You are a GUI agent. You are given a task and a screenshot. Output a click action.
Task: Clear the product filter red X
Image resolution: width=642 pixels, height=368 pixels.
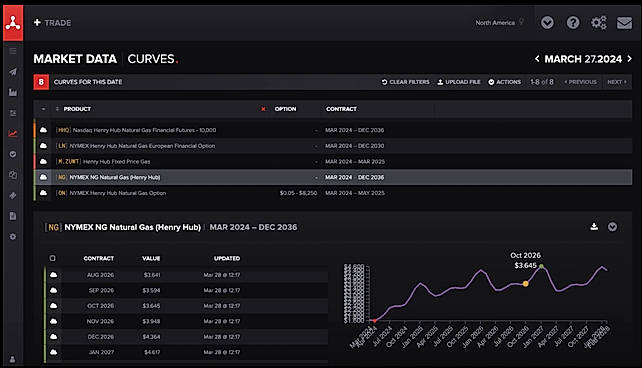tap(263, 109)
